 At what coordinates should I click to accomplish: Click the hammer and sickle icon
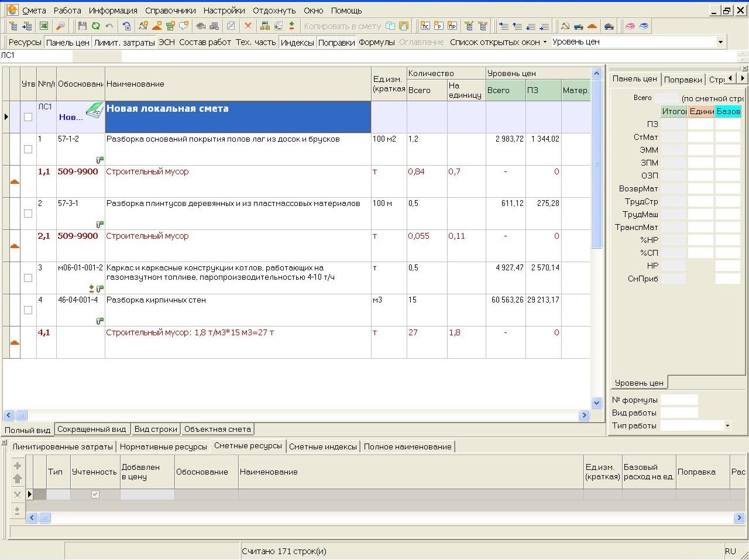point(565,26)
